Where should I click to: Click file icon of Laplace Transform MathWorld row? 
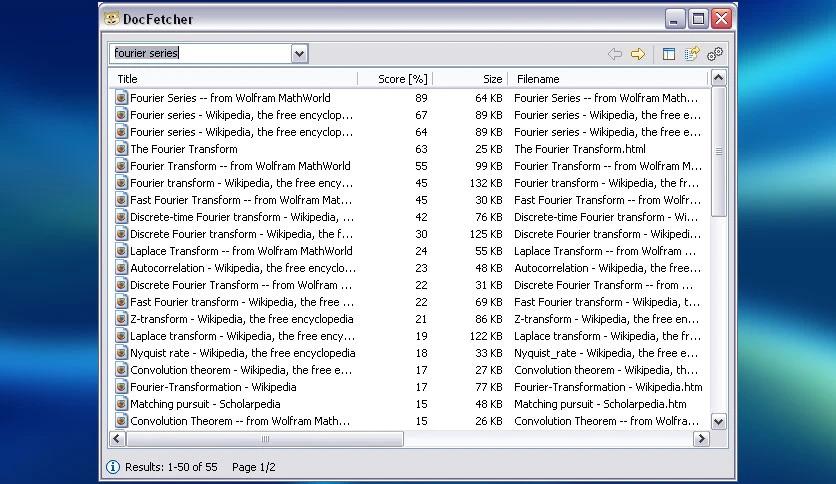pos(122,251)
